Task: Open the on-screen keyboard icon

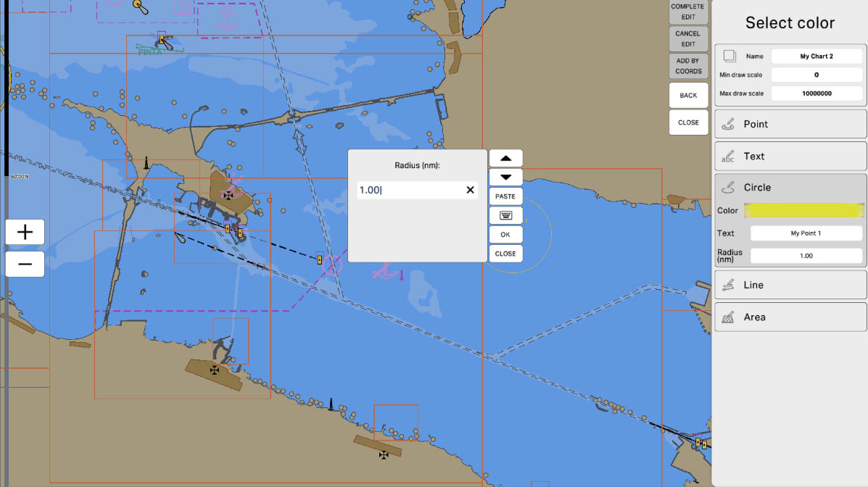Action: pos(505,215)
